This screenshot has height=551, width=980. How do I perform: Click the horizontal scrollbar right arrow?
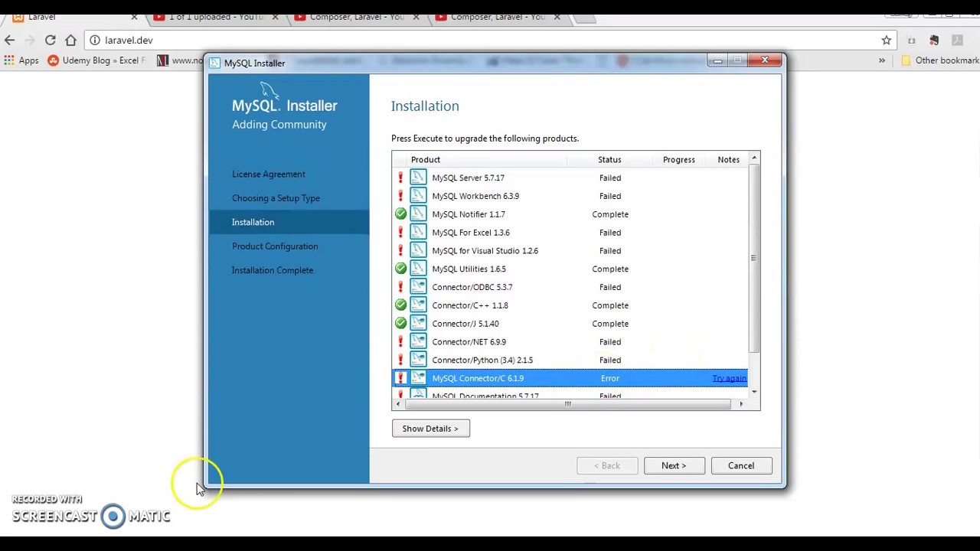coord(741,404)
